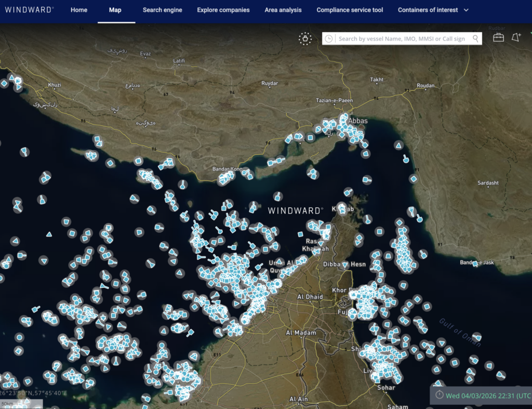The image size is (532, 409).
Task: Click the Al Madam map label
Action: (x=301, y=333)
